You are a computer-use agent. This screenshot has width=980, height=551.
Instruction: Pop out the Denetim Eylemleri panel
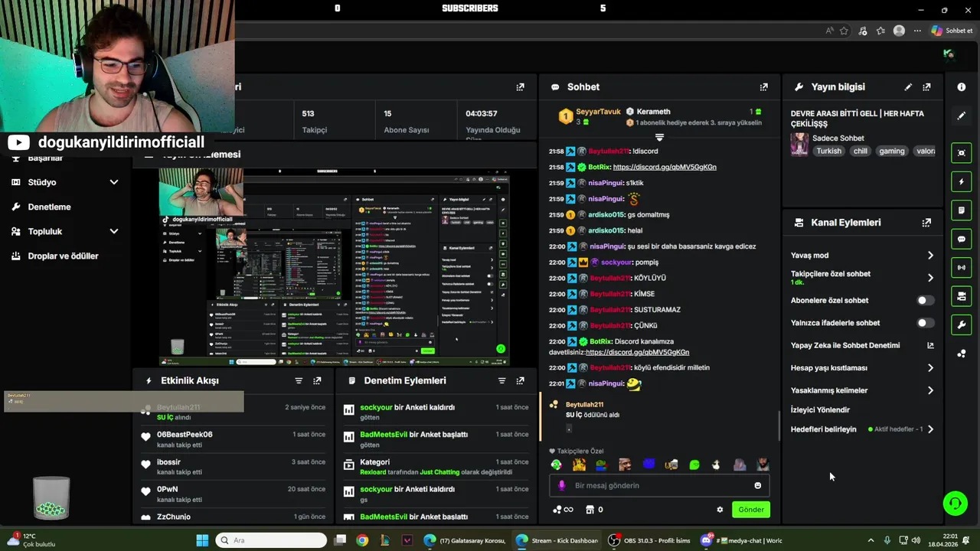coord(520,380)
